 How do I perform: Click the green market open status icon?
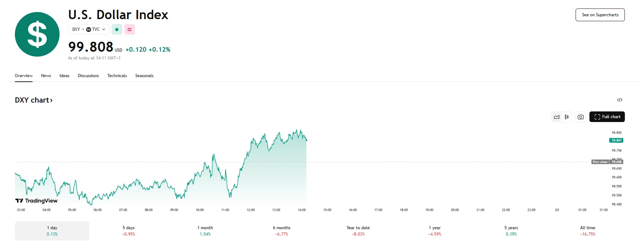tap(117, 29)
